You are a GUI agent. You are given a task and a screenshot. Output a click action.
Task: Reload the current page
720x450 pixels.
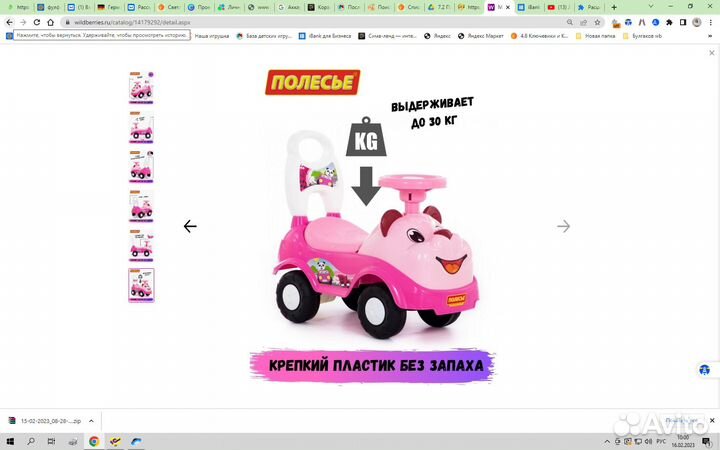(x=37, y=22)
